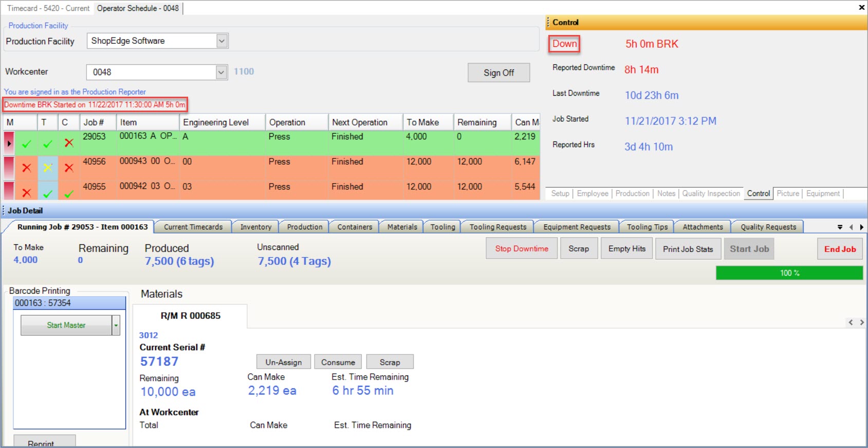Switch to the Setup tab in right panel

pos(560,193)
